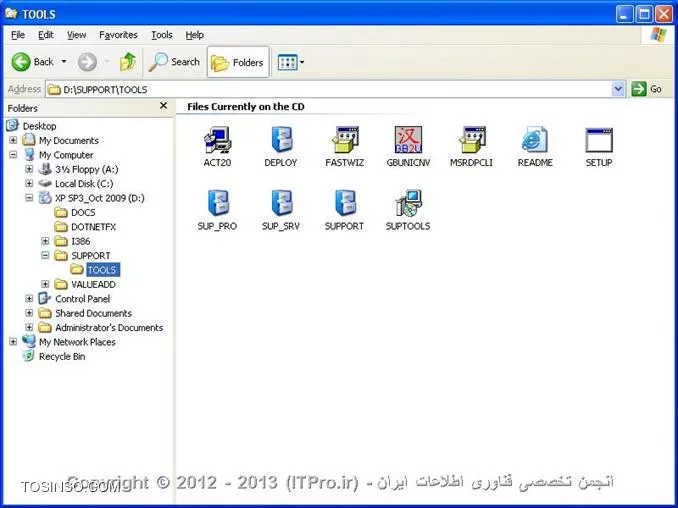This screenshot has width=678, height=508.
Task: Expand the Local Disk (C:) node
Action: pos(29,183)
